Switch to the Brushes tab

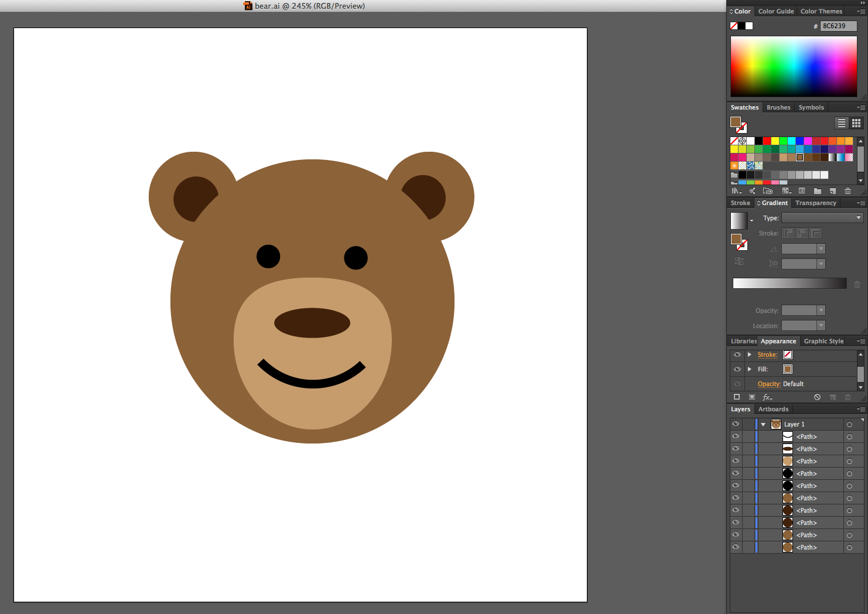point(778,108)
